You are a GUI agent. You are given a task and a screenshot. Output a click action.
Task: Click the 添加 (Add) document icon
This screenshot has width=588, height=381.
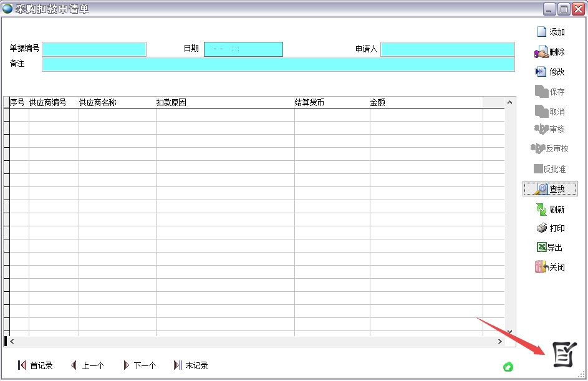coord(541,32)
